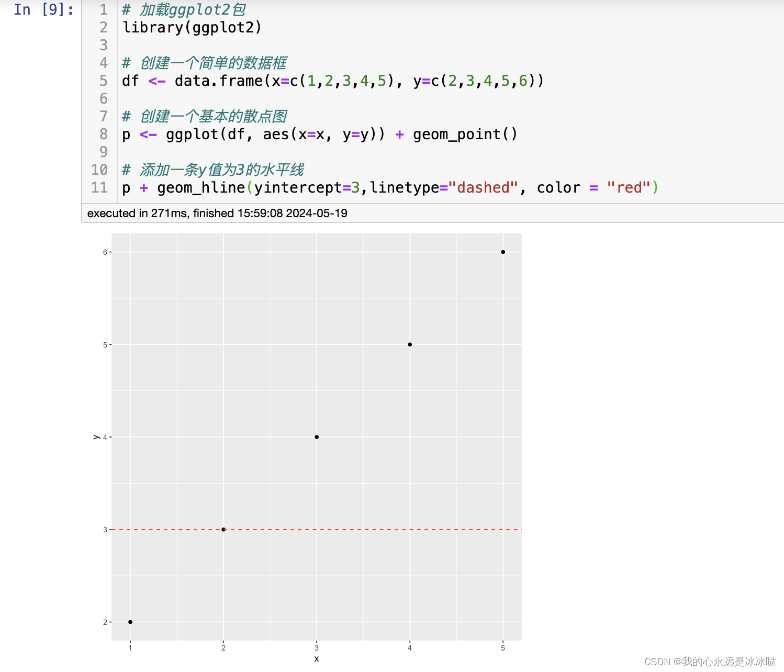Click the geom_point() call on line 8
This screenshot has width=784, height=672.
pos(465,134)
